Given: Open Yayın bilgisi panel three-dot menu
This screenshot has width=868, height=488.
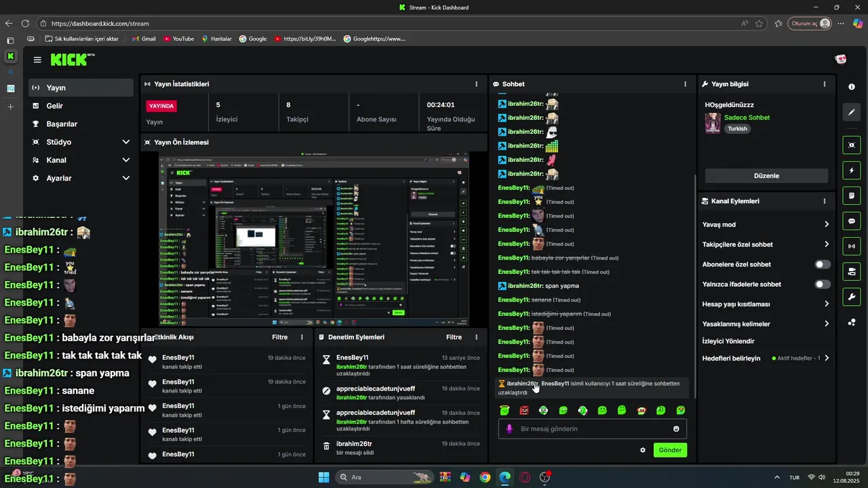Looking at the screenshot, I should pos(825,84).
